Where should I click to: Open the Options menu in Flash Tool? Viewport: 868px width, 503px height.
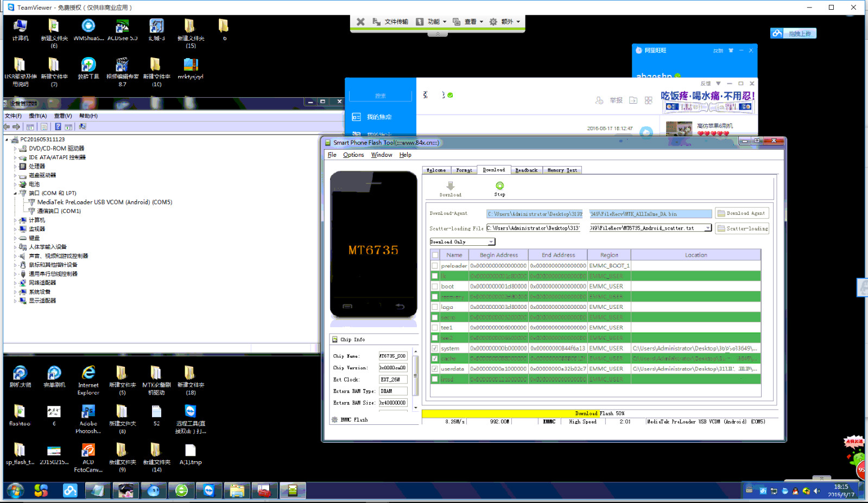click(x=353, y=155)
